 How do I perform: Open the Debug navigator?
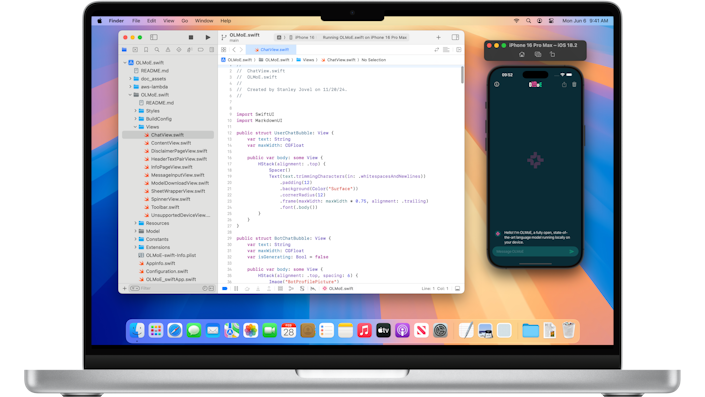[x=190, y=50]
